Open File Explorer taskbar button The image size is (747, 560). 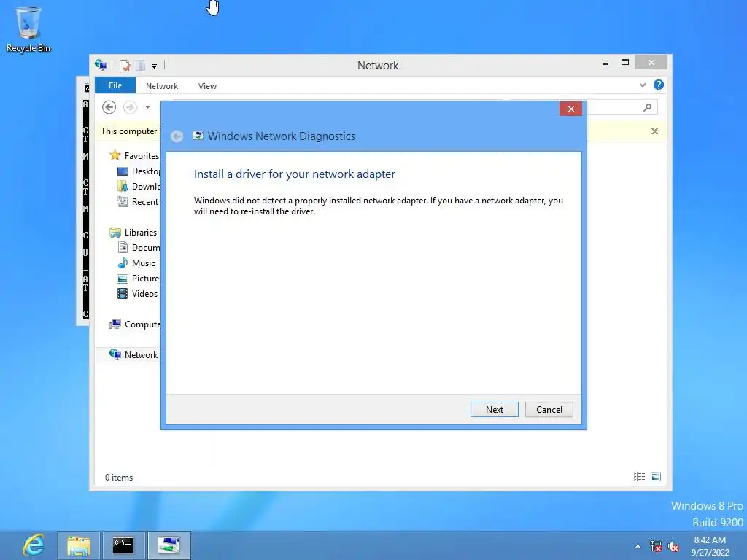pos(79,545)
